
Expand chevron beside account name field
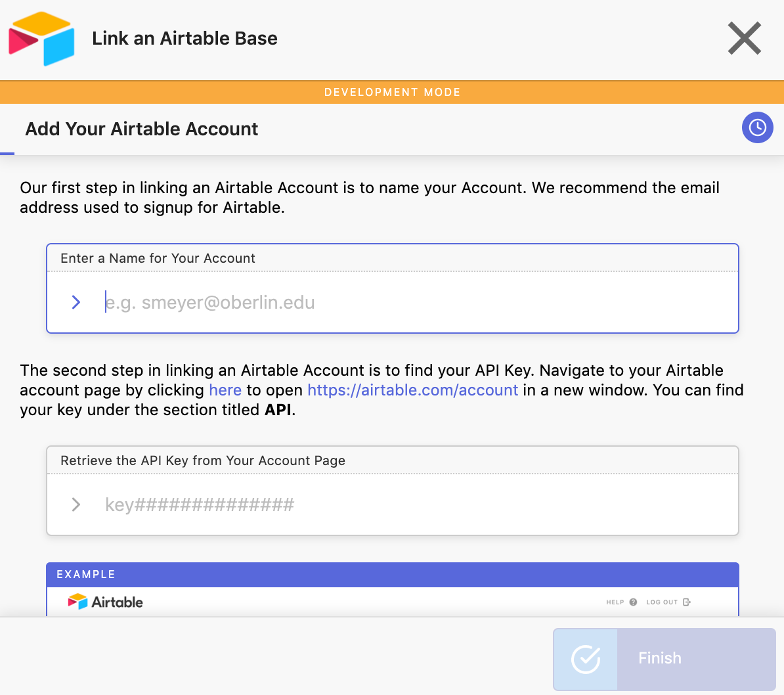[x=76, y=302]
